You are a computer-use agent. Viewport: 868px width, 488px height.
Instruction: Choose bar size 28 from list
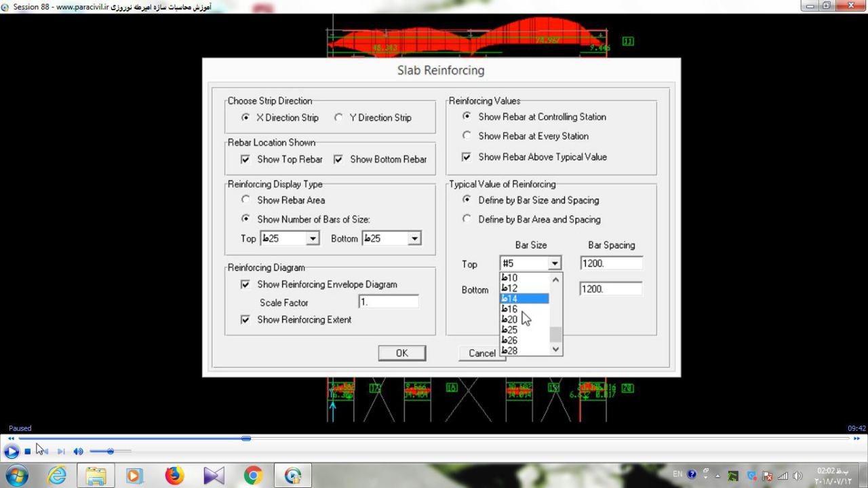click(524, 351)
